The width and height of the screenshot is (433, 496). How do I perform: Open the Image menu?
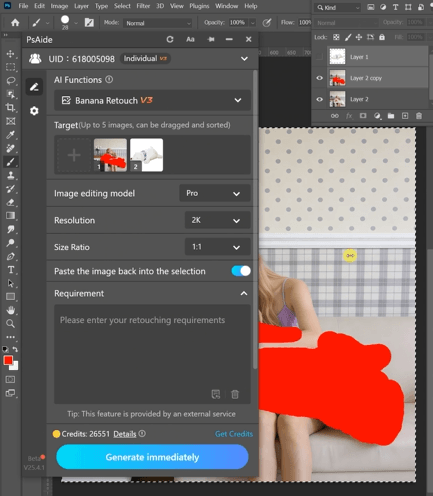coord(59,6)
